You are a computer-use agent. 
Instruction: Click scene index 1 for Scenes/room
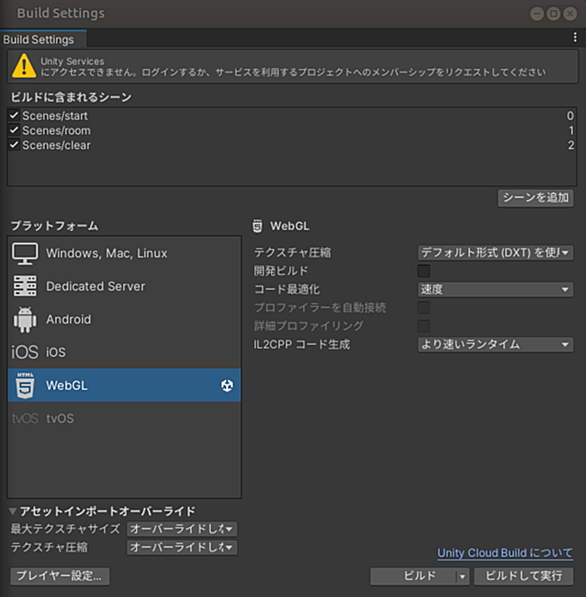tap(571, 130)
